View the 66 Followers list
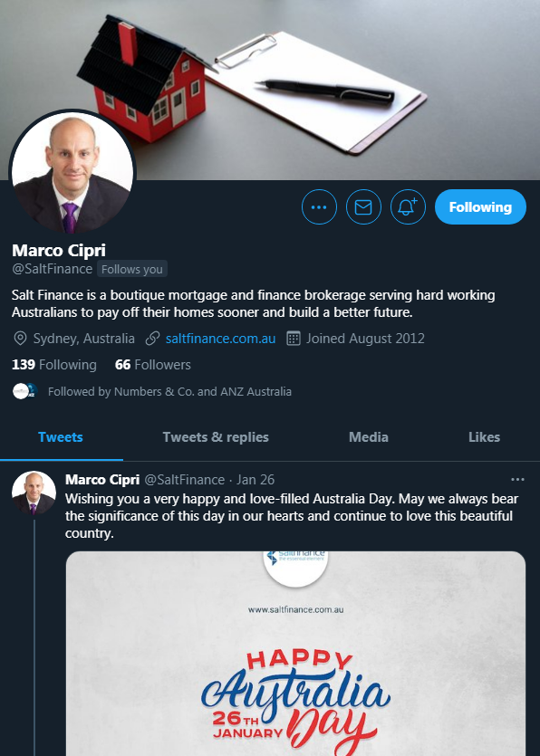540x756 pixels. click(x=153, y=365)
